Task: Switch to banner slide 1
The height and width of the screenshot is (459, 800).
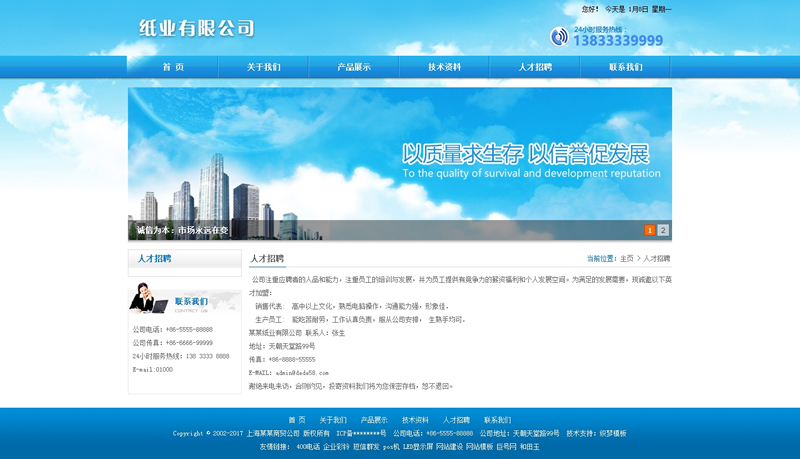Action: click(x=650, y=230)
